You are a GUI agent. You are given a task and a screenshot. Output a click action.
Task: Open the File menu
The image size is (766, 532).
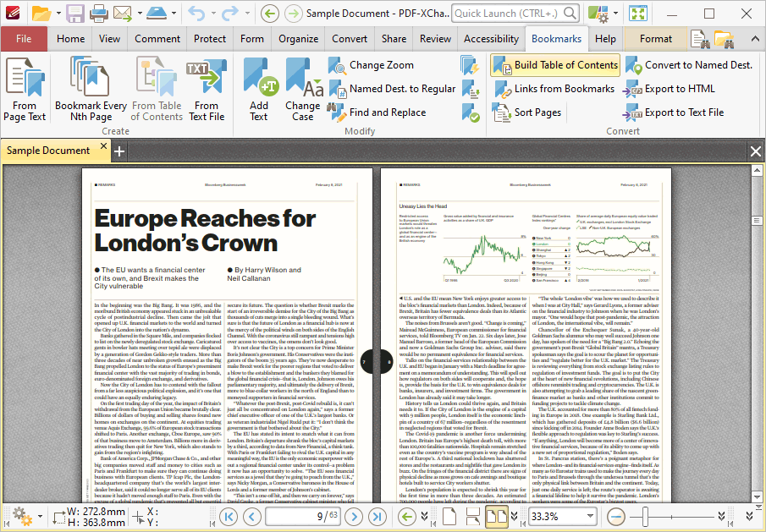point(24,38)
